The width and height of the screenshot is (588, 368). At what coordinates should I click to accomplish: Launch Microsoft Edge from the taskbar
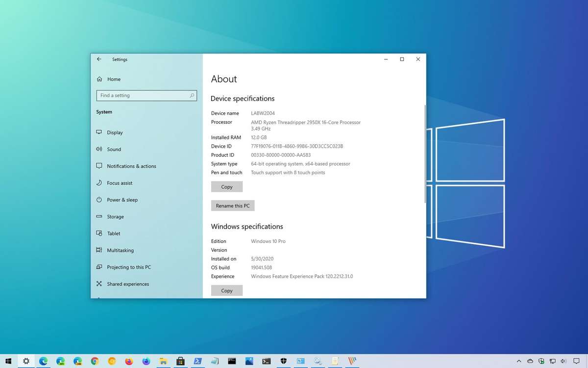click(43, 361)
